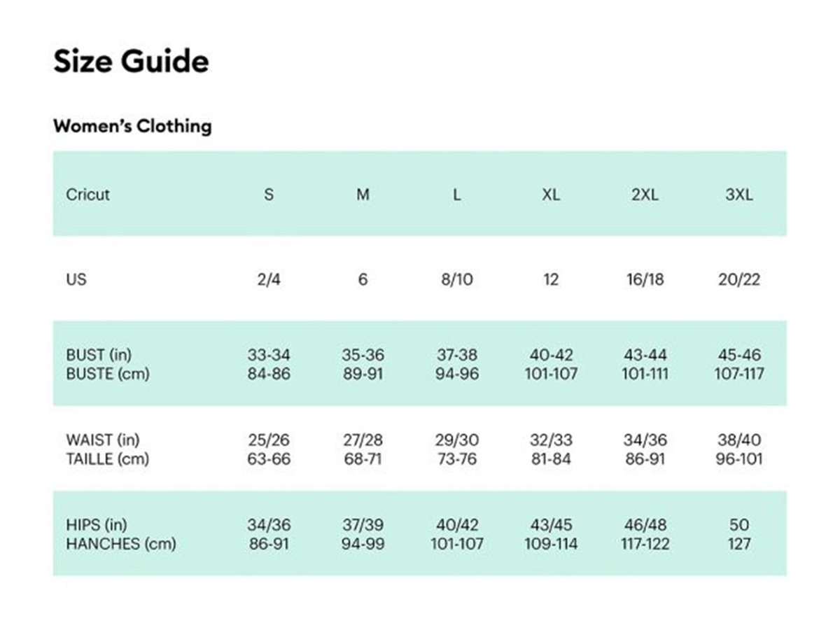Select US size 8/10 cell
Image resolution: width=840 pixels, height=630 pixels.
coord(457,280)
